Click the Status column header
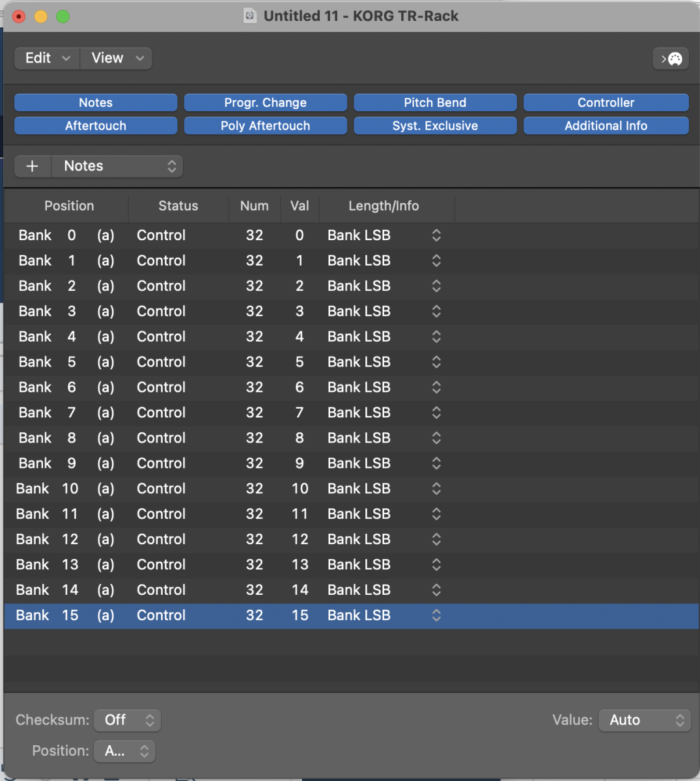700x781 pixels. pos(178,206)
